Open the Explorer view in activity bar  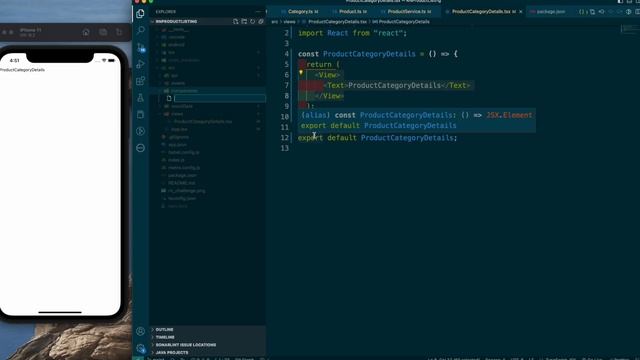pos(140,13)
